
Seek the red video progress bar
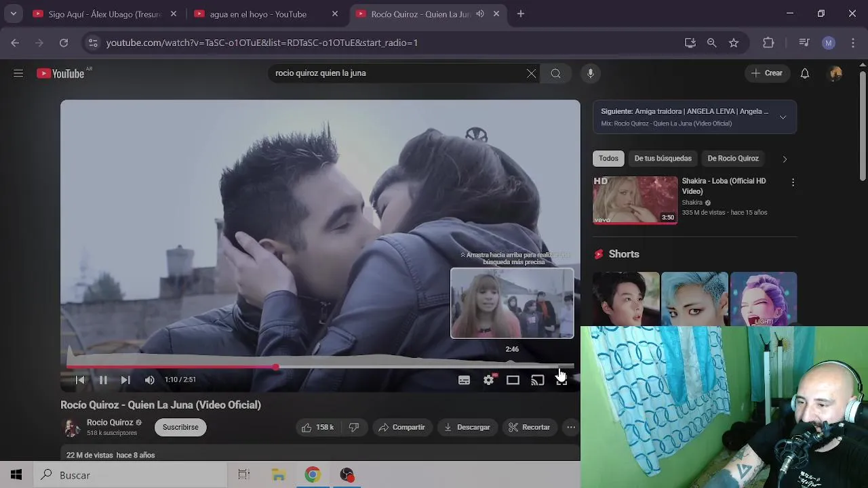(320, 367)
